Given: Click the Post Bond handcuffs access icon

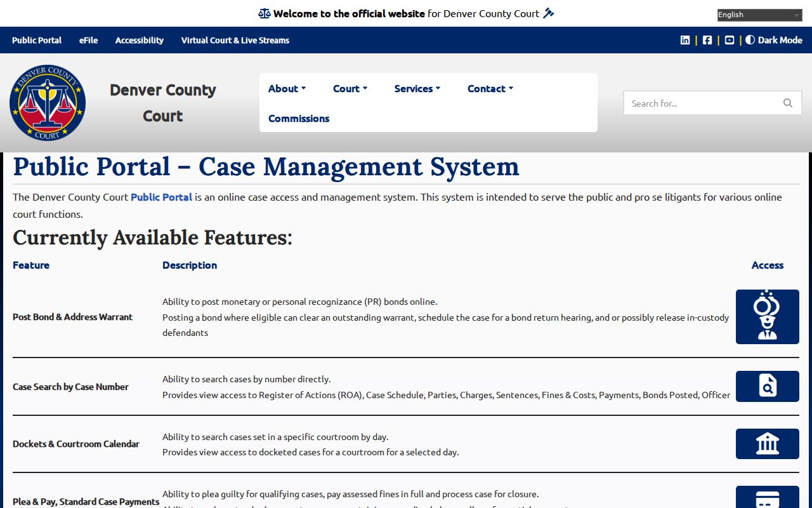Looking at the screenshot, I should tap(768, 317).
